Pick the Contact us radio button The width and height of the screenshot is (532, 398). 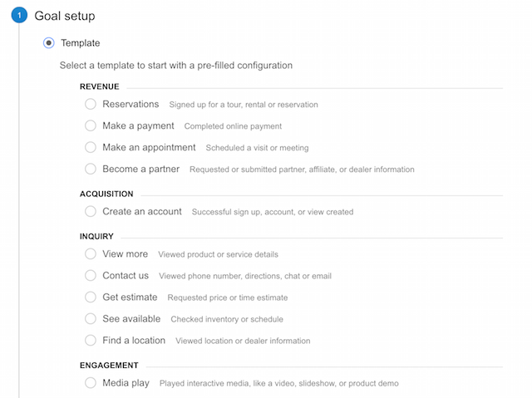(x=91, y=276)
